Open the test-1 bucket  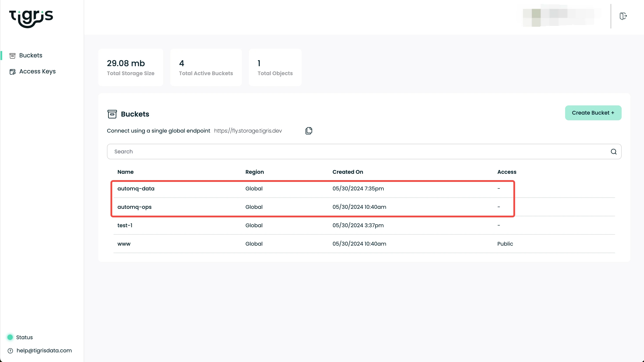[125, 225]
